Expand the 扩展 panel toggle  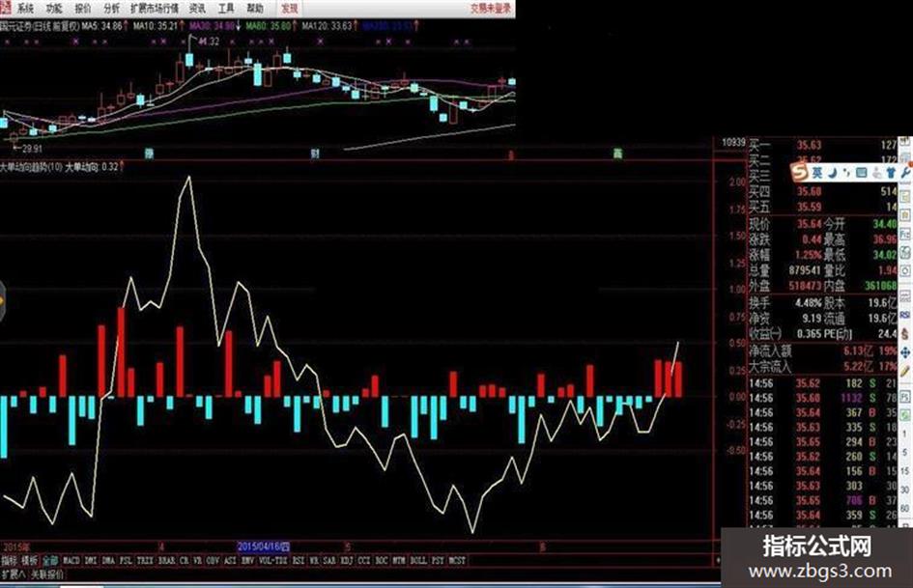coord(13,574)
